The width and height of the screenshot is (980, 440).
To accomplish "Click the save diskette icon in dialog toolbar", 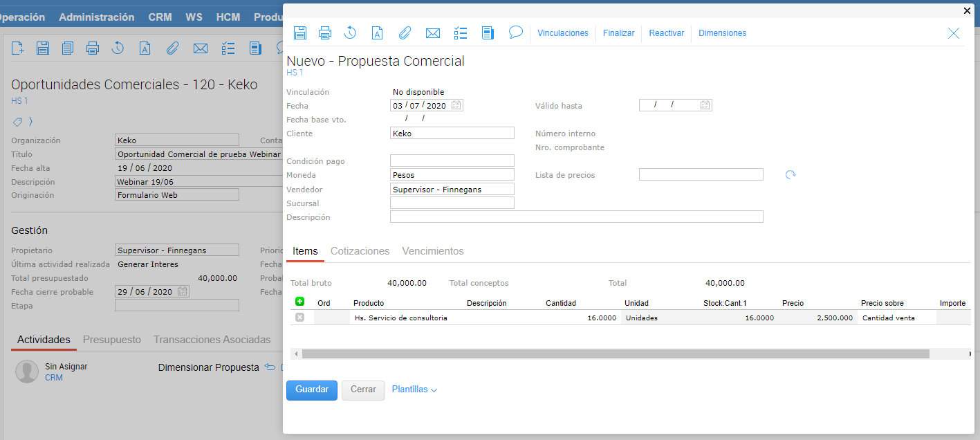I will tap(300, 33).
